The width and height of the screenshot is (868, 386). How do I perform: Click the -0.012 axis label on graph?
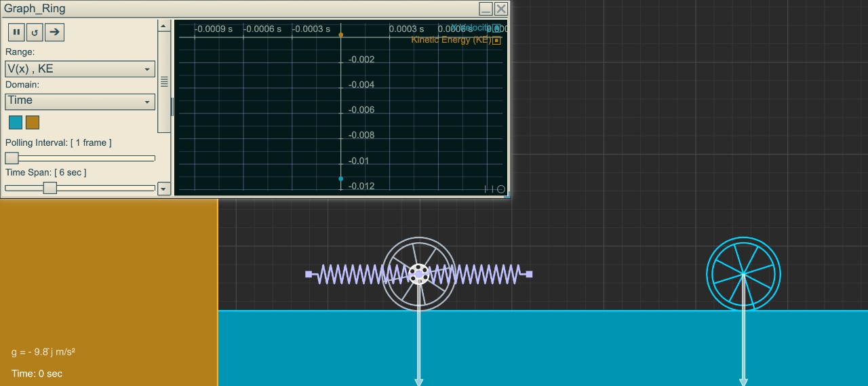click(x=361, y=186)
